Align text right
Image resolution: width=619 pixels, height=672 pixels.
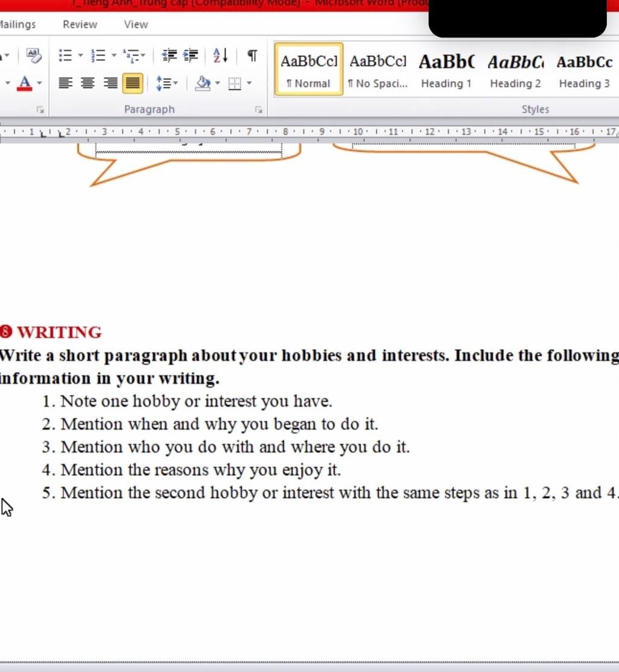[111, 83]
